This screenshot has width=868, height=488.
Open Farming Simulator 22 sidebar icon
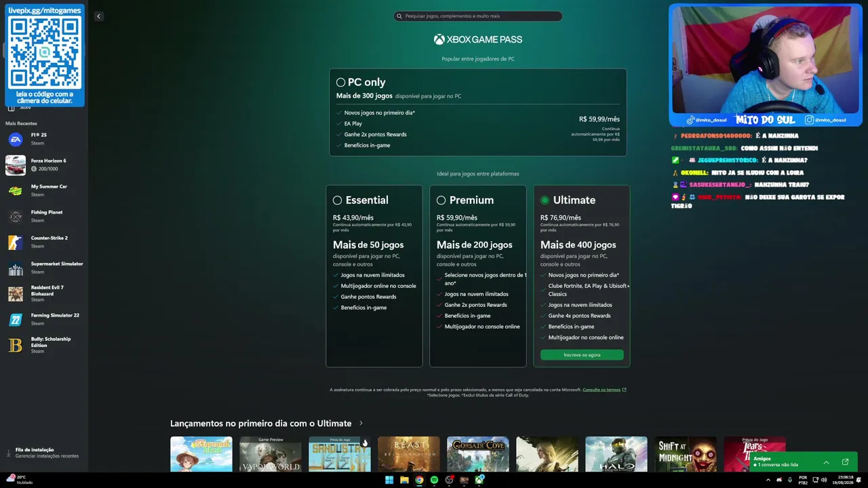tap(16, 319)
